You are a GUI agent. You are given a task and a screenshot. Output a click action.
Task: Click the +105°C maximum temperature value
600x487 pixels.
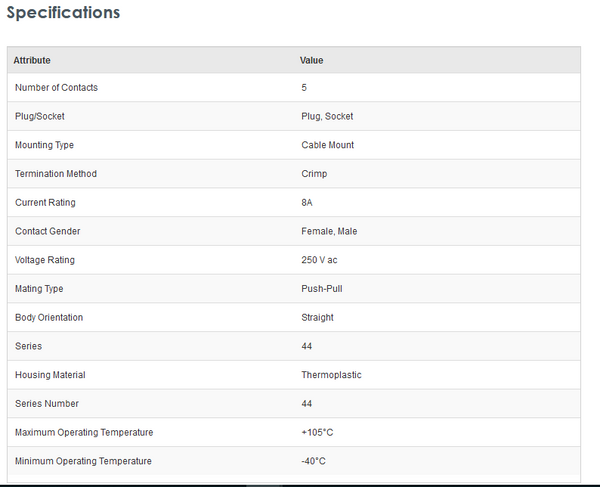(x=318, y=432)
